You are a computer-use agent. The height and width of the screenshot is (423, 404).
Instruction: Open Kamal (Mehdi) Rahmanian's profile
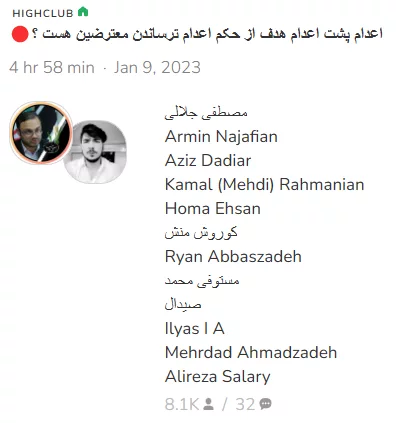pyautogui.click(x=265, y=185)
